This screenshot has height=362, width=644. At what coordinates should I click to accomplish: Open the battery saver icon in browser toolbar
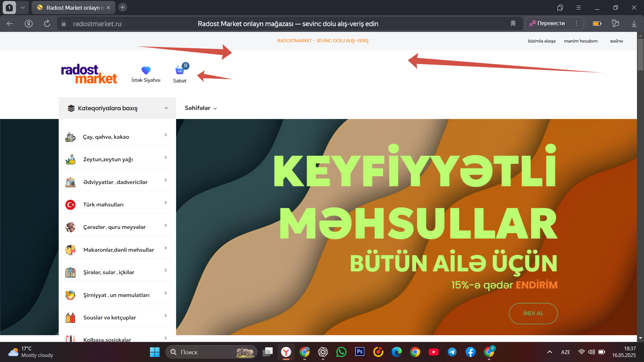[x=597, y=23]
